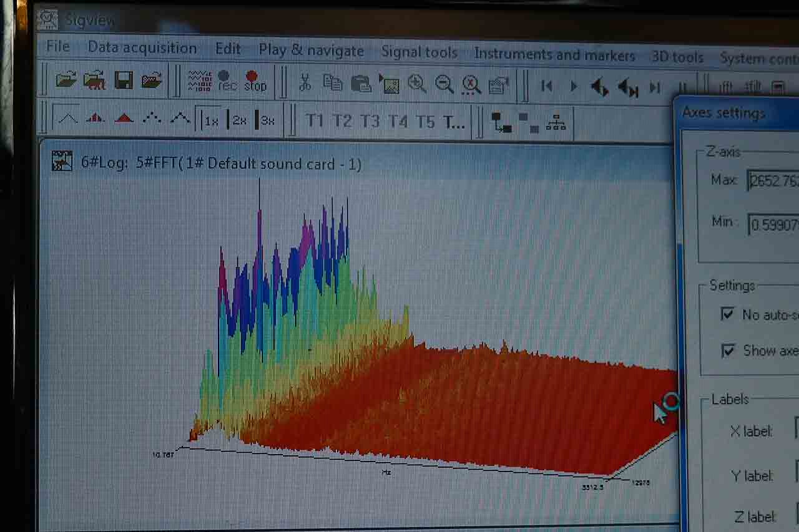Start recording with the rec button

click(227, 81)
